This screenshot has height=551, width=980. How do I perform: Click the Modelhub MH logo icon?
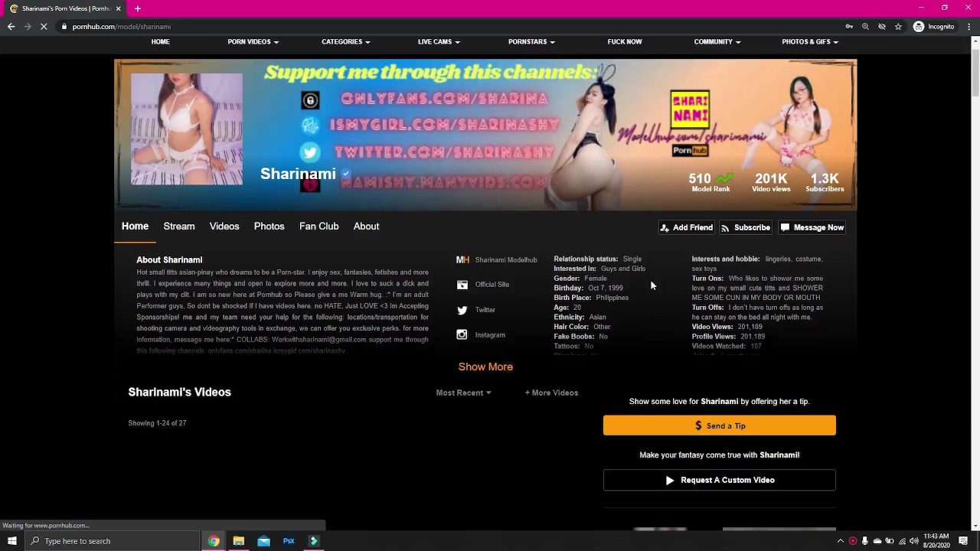[462, 259]
